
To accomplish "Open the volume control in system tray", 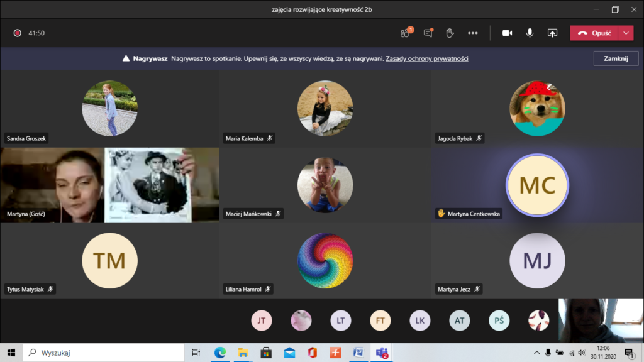I will pyautogui.click(x=582, y=353).
